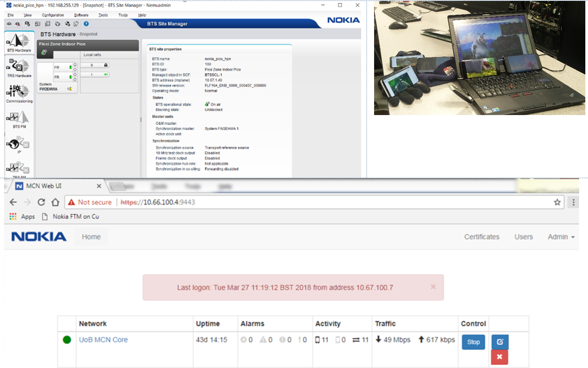The image size is (588, 368).
Task: Click the BTS site properties heading
Action: (x=166, y=49)
